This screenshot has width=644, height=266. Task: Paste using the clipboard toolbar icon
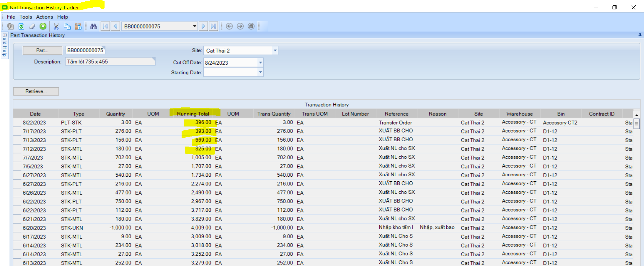78,26
